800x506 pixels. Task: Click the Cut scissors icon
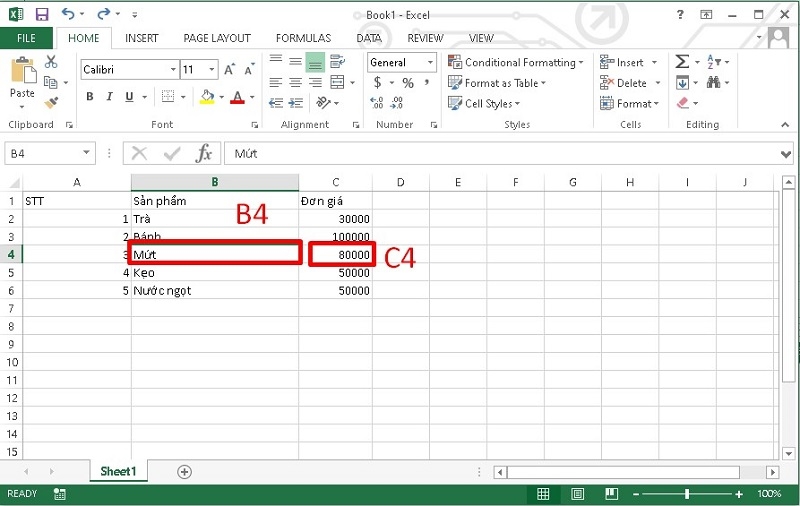[51, 63]
